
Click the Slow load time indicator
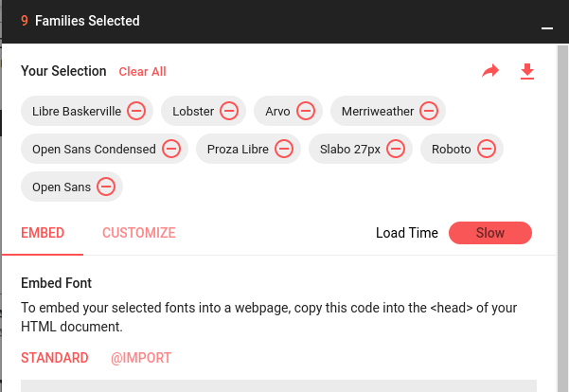[x=490, y=233]
